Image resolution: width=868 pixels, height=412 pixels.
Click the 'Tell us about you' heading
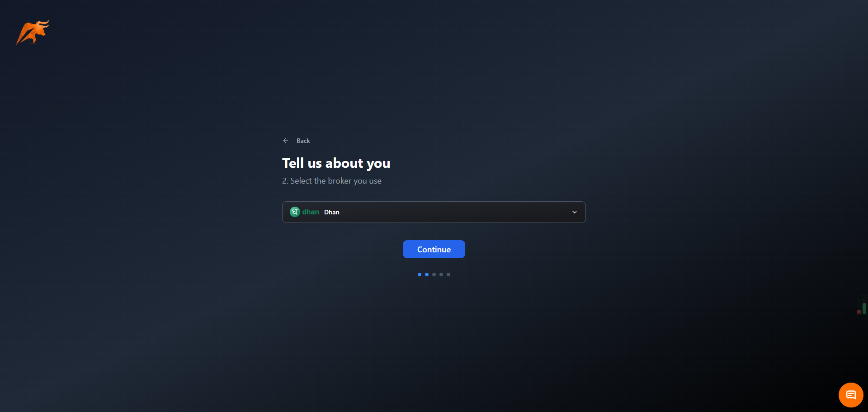pos(336,163)
